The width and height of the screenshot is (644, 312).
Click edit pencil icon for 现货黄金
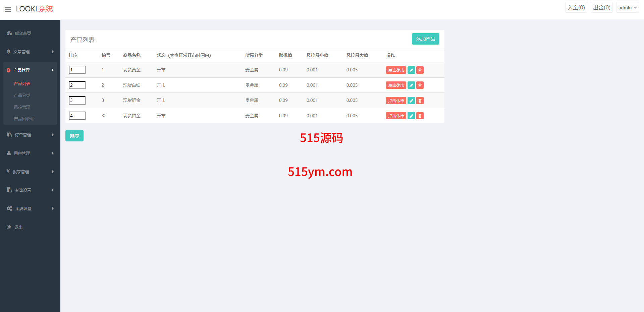click(x=411, y=70)
